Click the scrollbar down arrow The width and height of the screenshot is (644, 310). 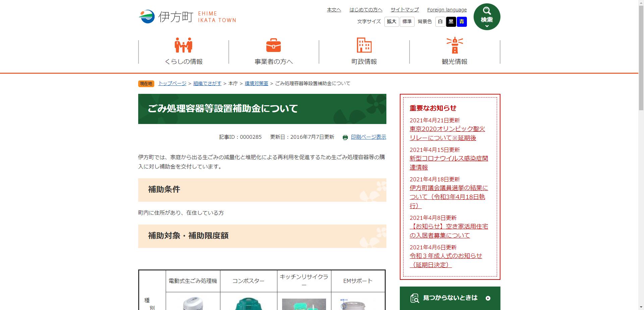(641, 307)
